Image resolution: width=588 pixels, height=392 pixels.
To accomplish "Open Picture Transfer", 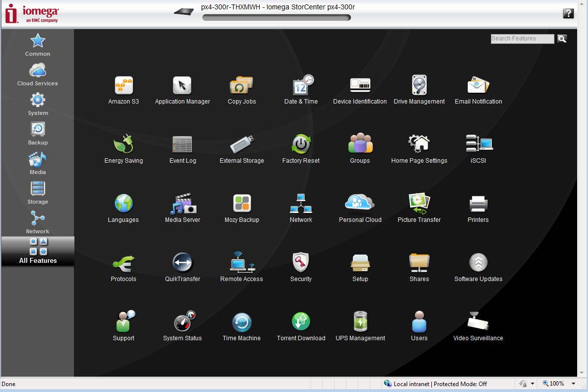I will [419, 209].
